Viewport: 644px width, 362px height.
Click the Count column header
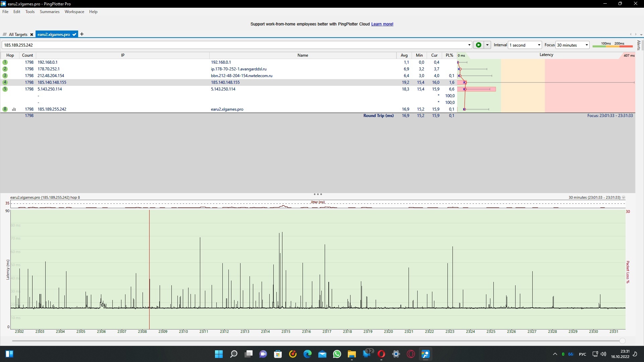(28, 55)
